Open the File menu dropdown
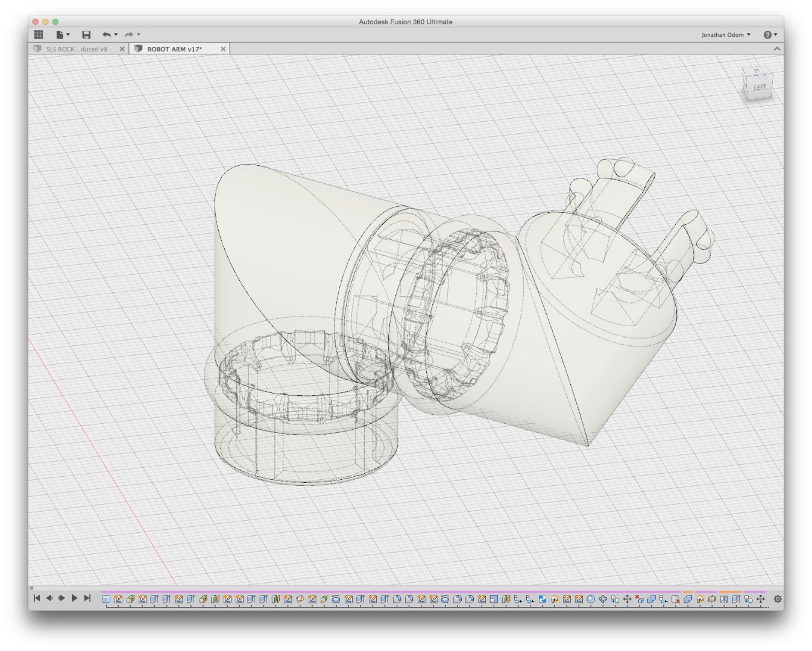 click(63, 35)
